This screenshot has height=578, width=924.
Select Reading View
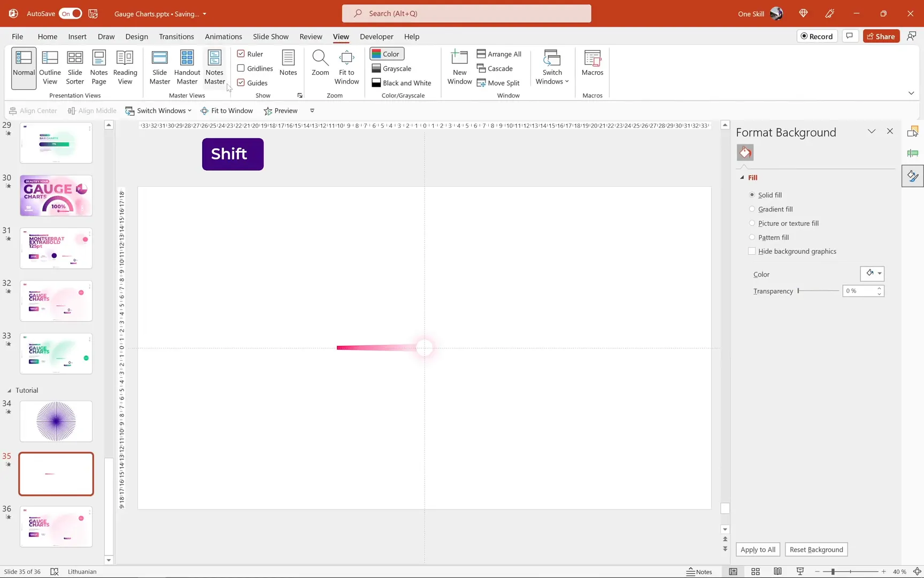click(125, 67)
